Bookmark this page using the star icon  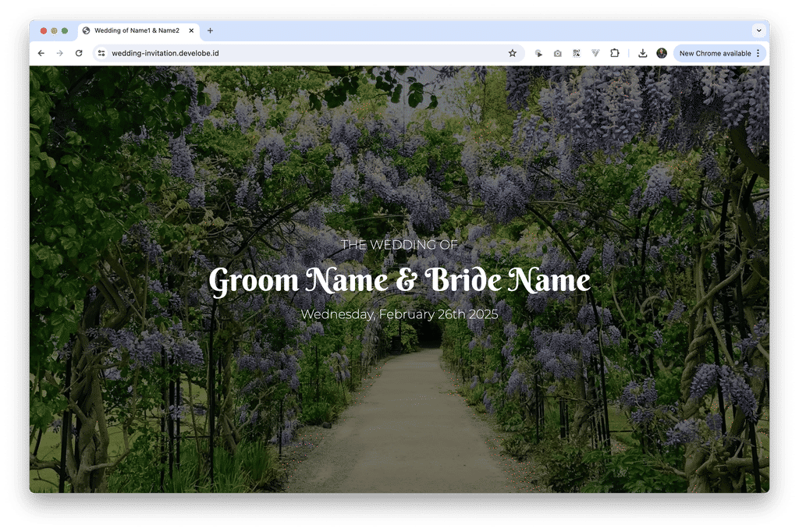point(512,53)
